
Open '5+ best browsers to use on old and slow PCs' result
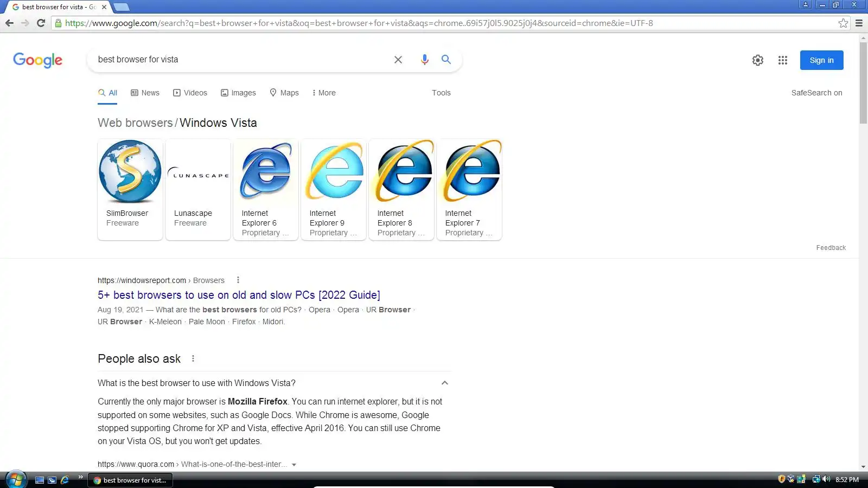coord(239,295)
